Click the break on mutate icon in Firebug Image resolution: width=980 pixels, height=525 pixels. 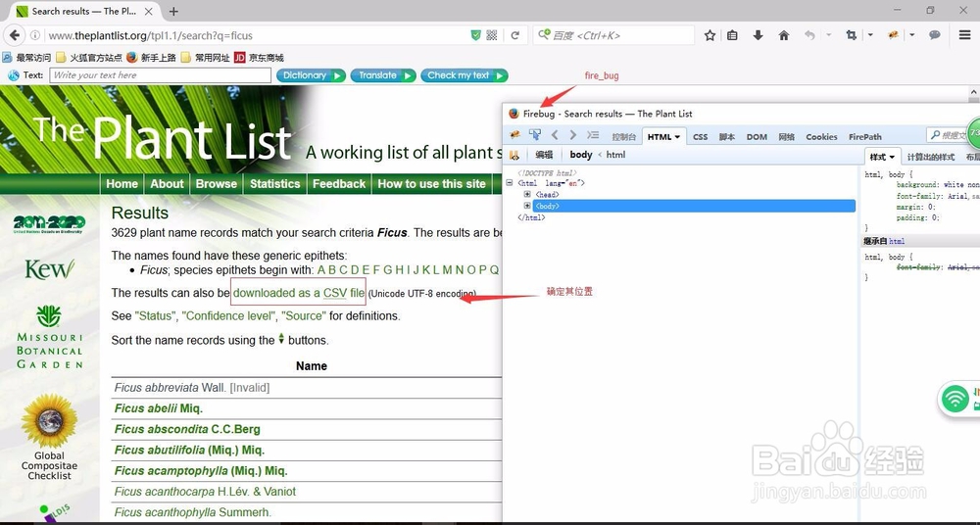[514, 155]
